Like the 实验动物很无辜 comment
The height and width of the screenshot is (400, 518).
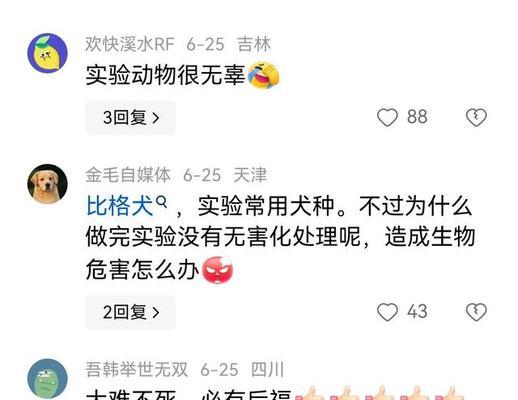point(387,118)
